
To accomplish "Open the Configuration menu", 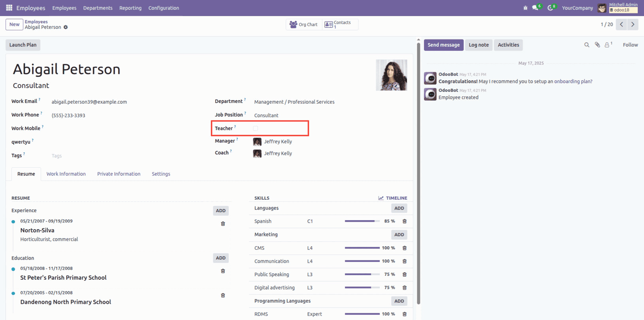I will (x=164, y=8).
